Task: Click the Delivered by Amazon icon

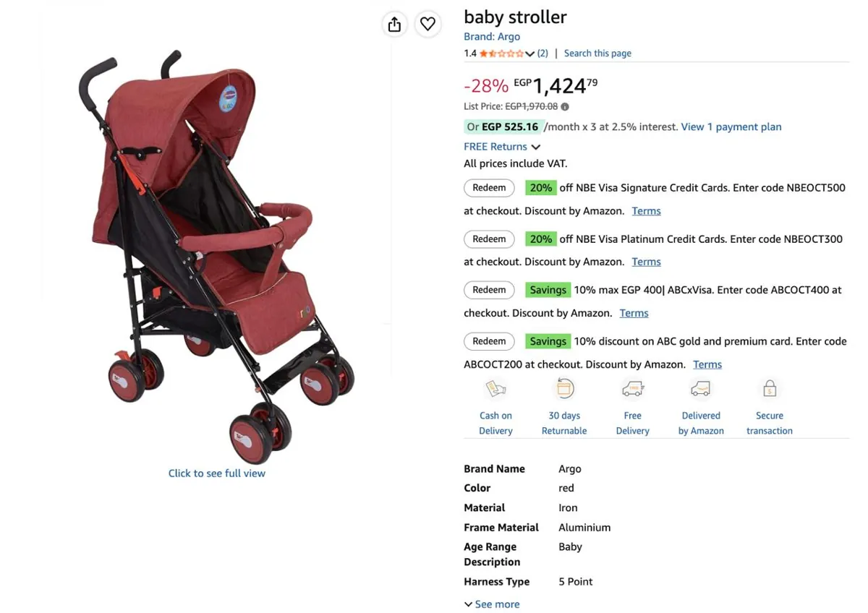Action: (x=701, y=389)
